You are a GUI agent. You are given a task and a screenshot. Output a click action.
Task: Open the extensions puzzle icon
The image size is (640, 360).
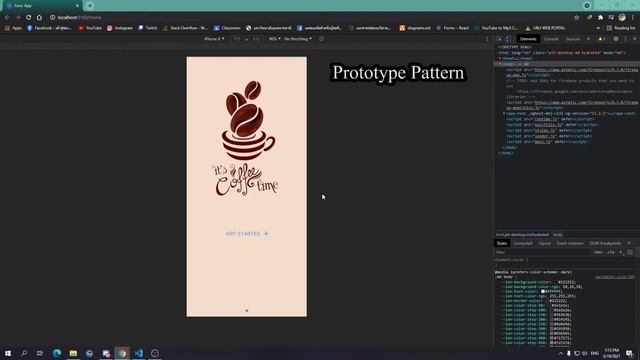(x=600, y=18)
